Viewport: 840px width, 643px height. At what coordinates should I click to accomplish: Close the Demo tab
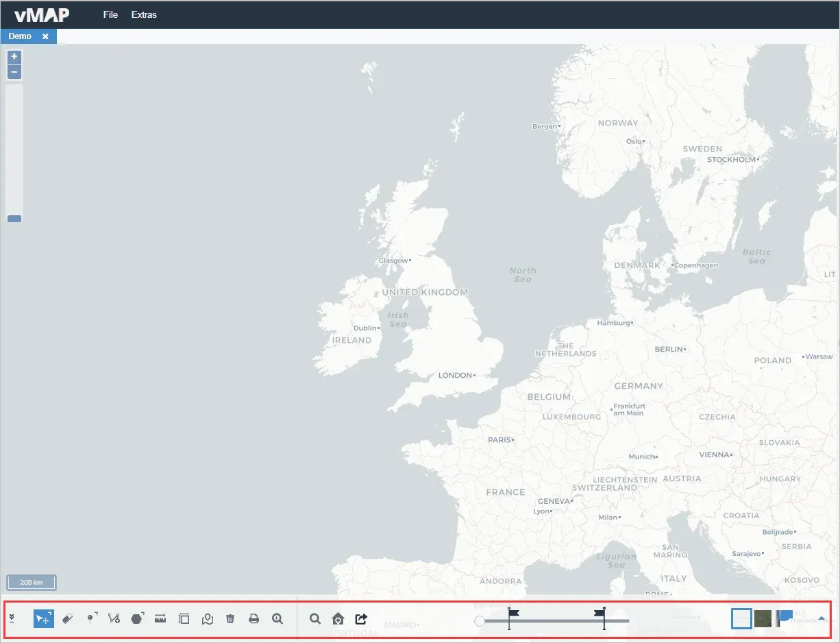tap(45, 36)
